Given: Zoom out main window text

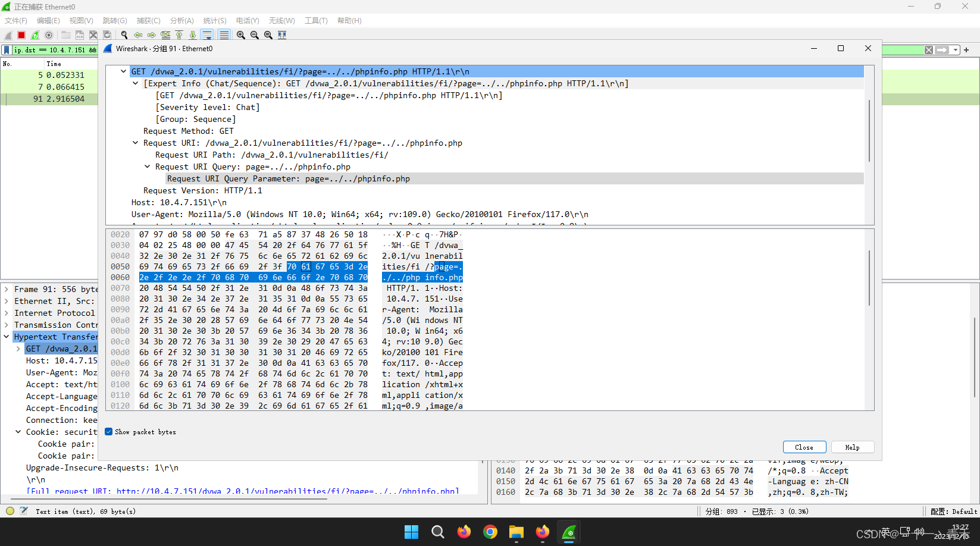Looking at the screenshot, I should click(254, 35).
